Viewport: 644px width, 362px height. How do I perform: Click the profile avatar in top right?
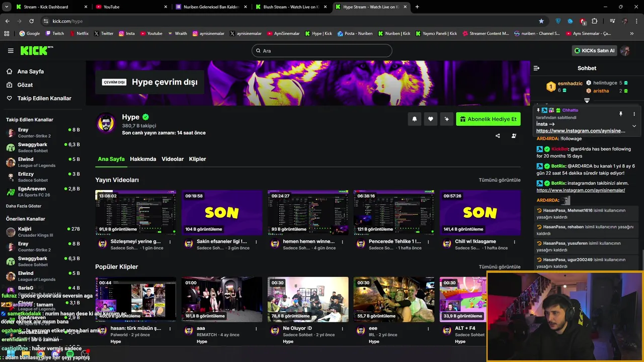[625, 51]
